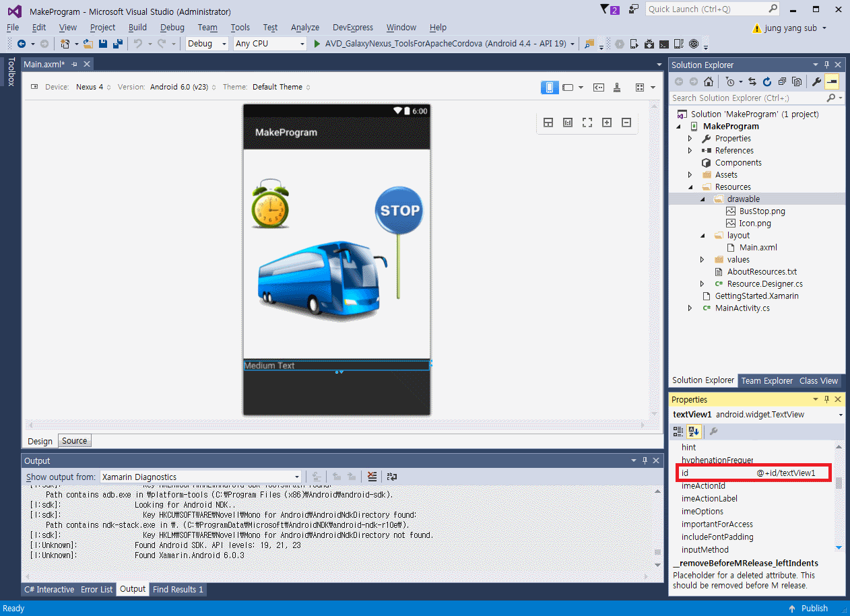
Task: Select BusStop.png in Solution Explorer
Action: click(x=762, y=211)
